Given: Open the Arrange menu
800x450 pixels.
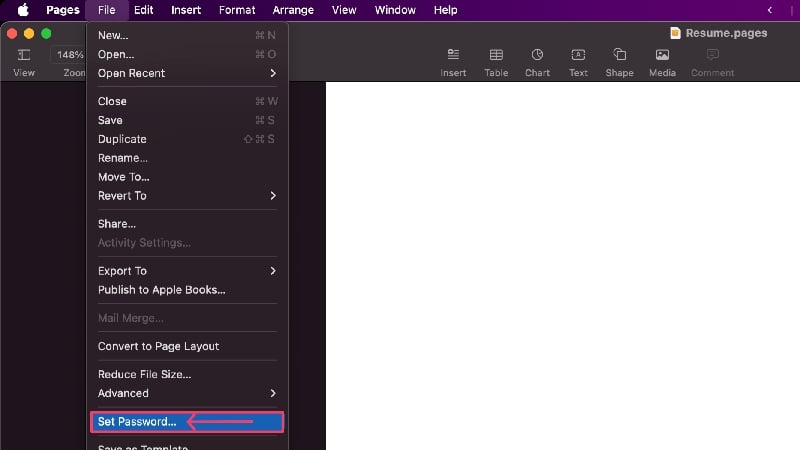Looking at the screenshot, I should coord(293,10).
